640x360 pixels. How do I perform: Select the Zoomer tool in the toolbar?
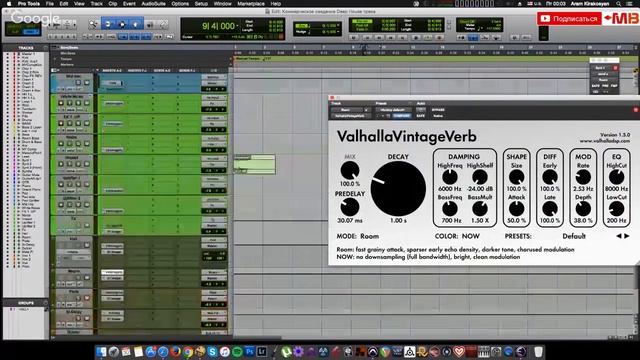point(93,24)
